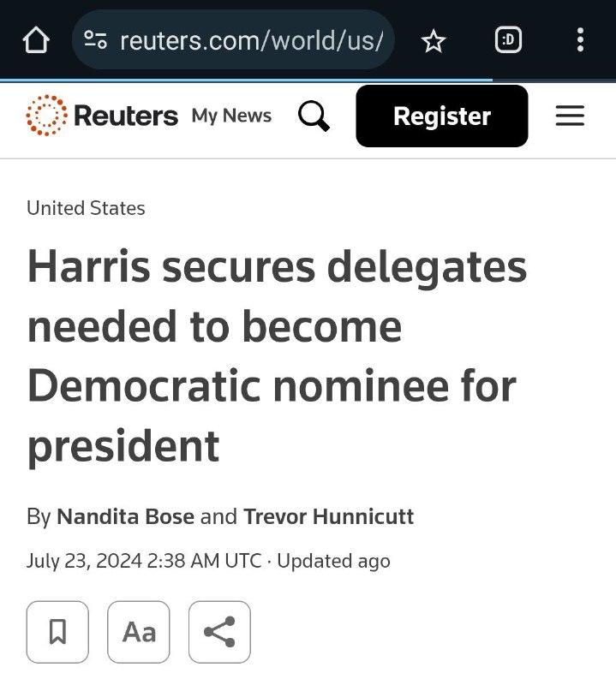Screen dimensions: 616x685
Task: Bookmark page with the star icon
Action: pos(433,40)
